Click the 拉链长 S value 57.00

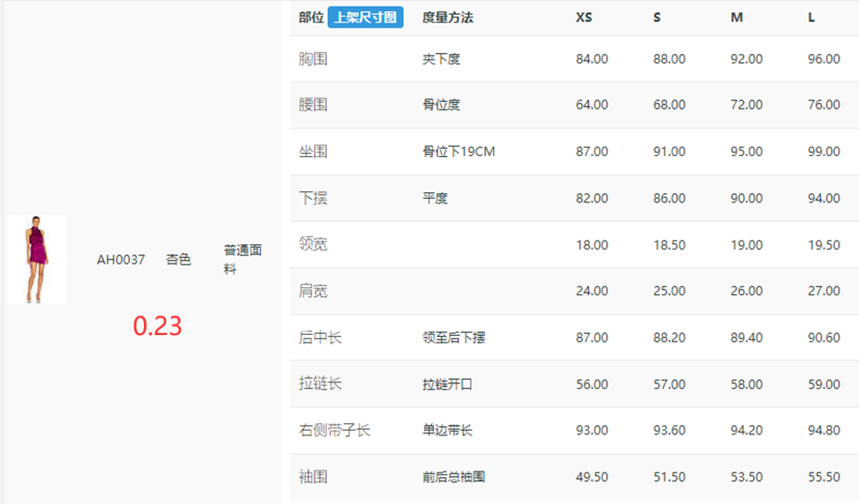pos(669,384)
